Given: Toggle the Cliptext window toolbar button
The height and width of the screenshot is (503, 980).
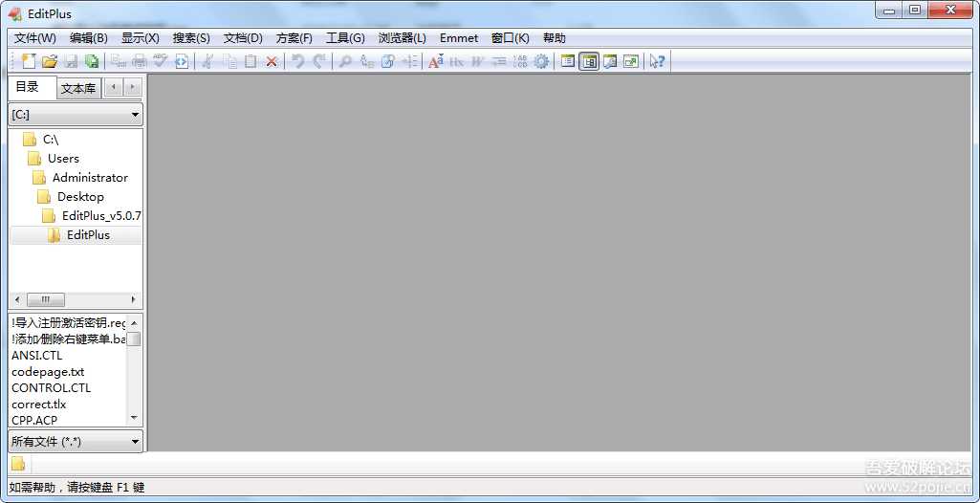Looking at the screenshot, I should pyautogui.click(x=568, y=60).
